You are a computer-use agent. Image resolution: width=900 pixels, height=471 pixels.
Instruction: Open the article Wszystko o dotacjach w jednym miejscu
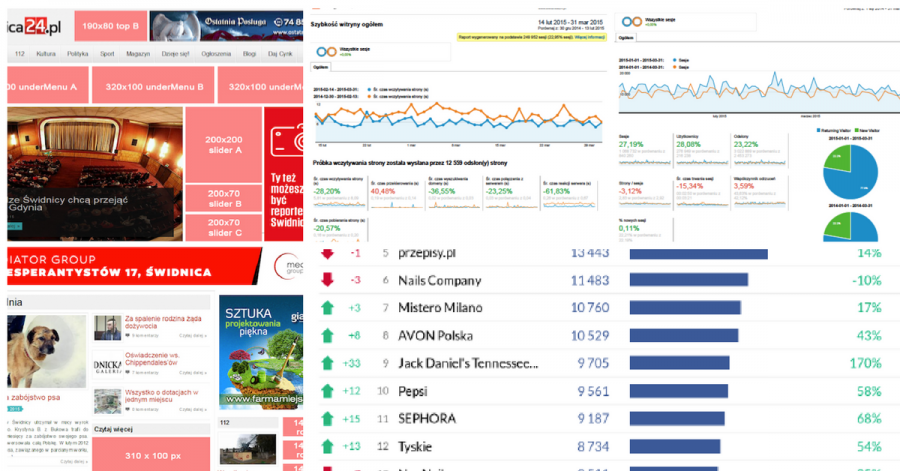tap(161, 396)
